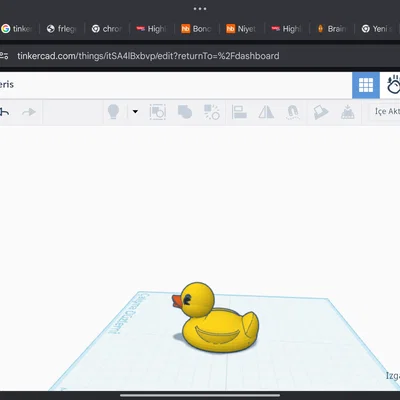
Task: Open the visibility dropdown arrow
Action: point(135,112)
